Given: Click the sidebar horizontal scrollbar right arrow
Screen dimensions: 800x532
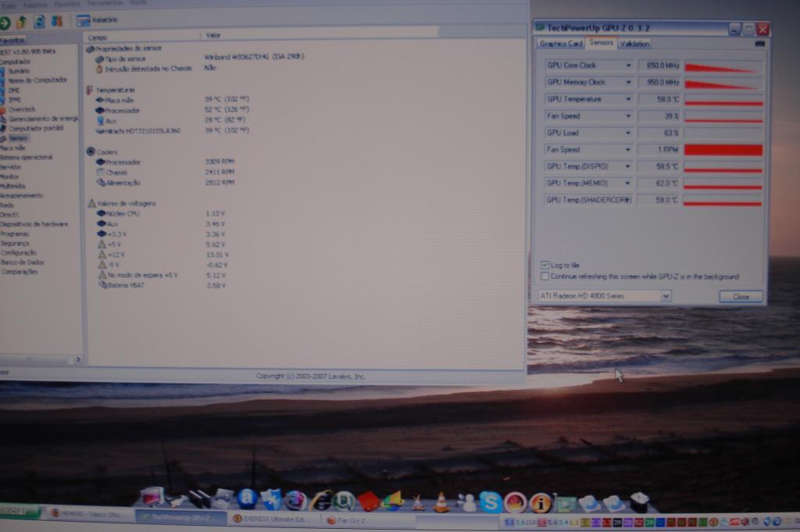Looking at the screenshot, I should click(x=77, y=359).
